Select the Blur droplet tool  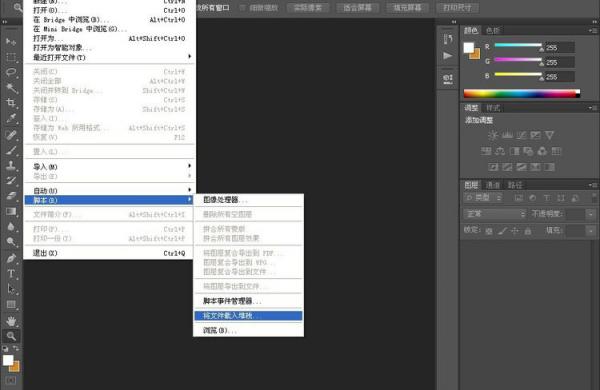11,227
